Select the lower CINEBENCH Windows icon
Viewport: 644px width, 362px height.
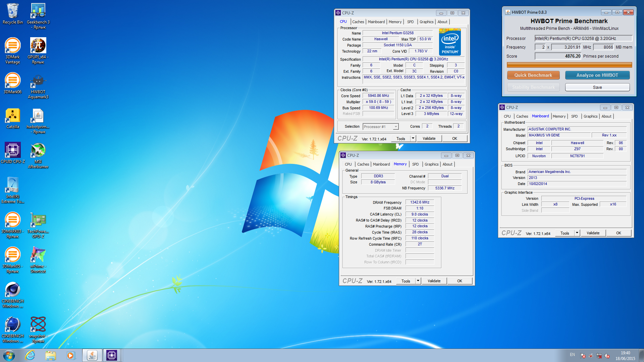[x=13, y=330]
